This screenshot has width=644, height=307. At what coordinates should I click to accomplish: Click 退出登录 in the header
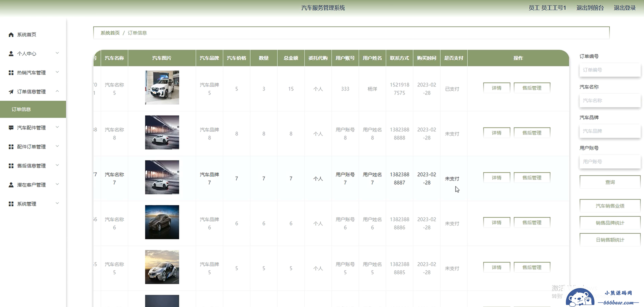coord(624,8)
